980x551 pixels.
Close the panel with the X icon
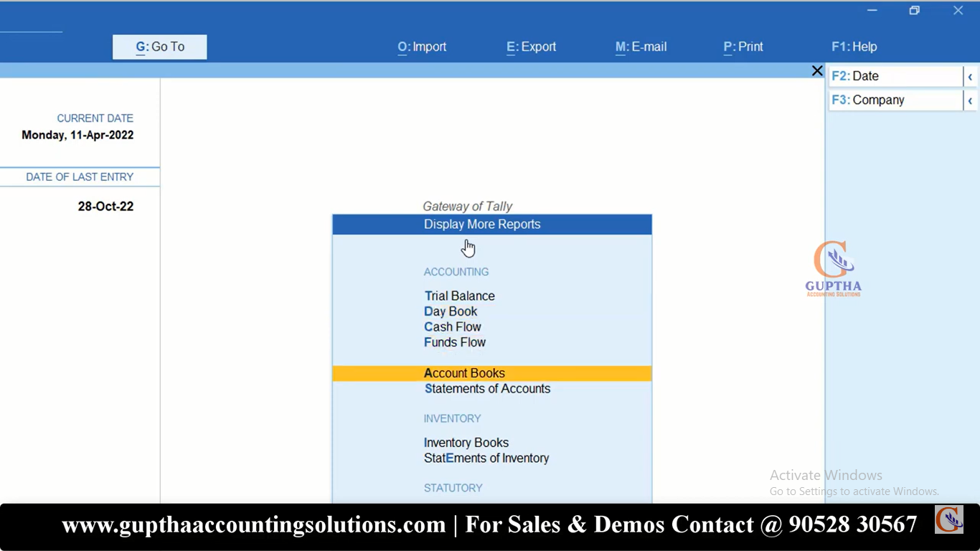pos(817,70)
